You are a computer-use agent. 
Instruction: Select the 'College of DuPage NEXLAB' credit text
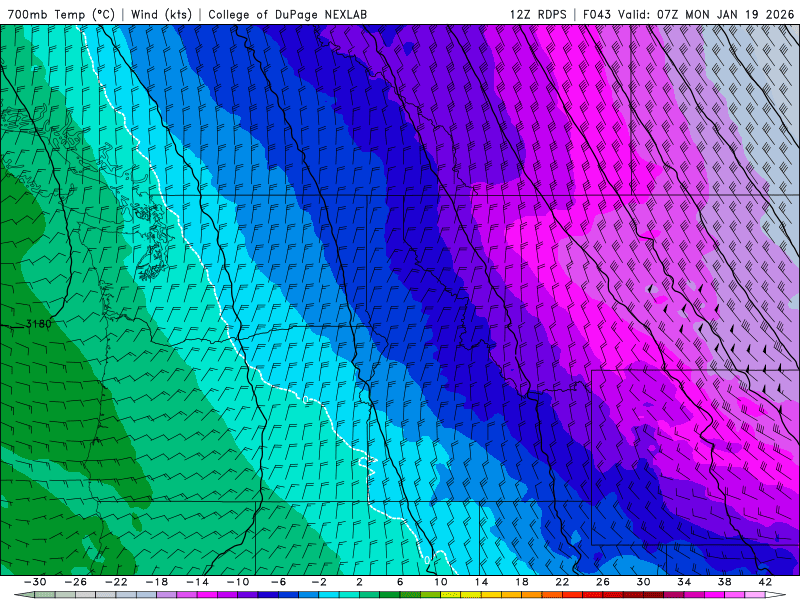tap(287, 14)
